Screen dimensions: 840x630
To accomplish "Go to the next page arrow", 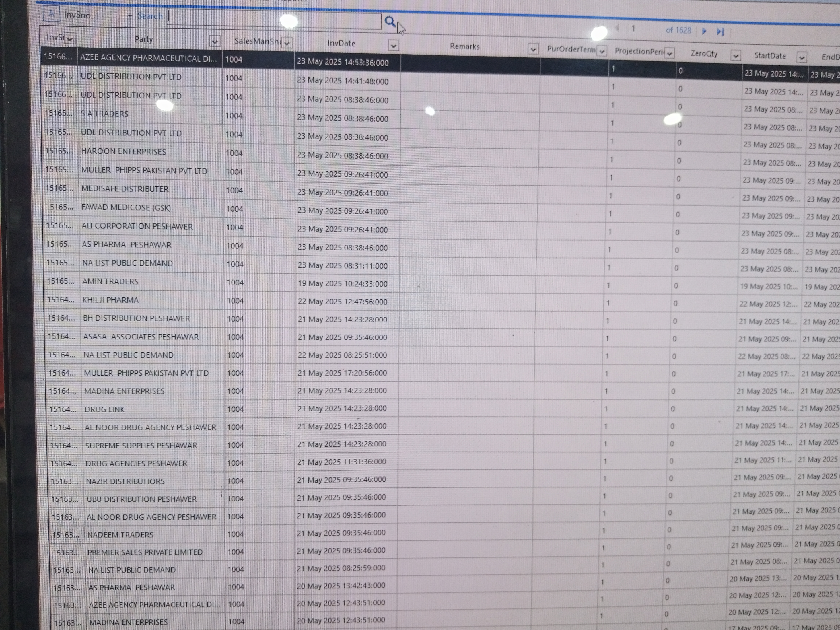I will (704, 31).
